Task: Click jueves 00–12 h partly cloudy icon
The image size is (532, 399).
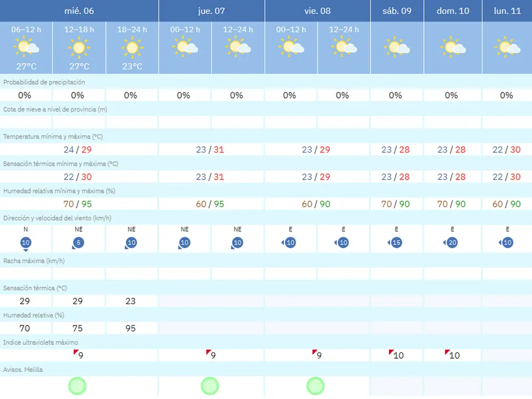Action: point(185,47)
